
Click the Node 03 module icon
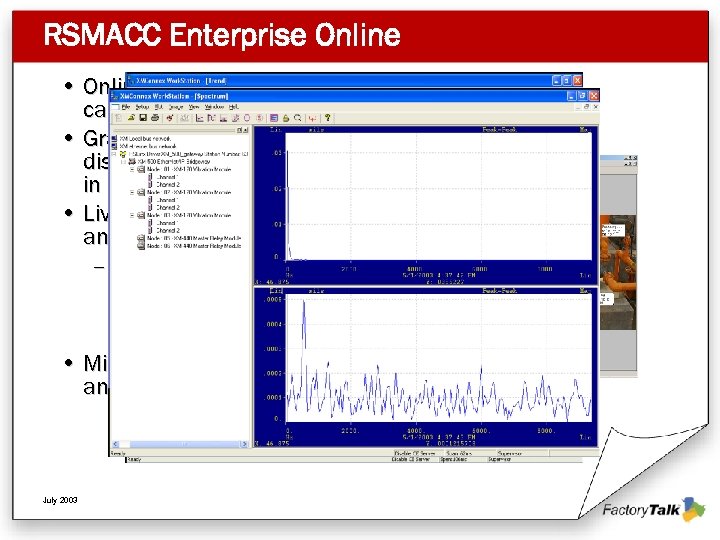(x=141, y=215)
